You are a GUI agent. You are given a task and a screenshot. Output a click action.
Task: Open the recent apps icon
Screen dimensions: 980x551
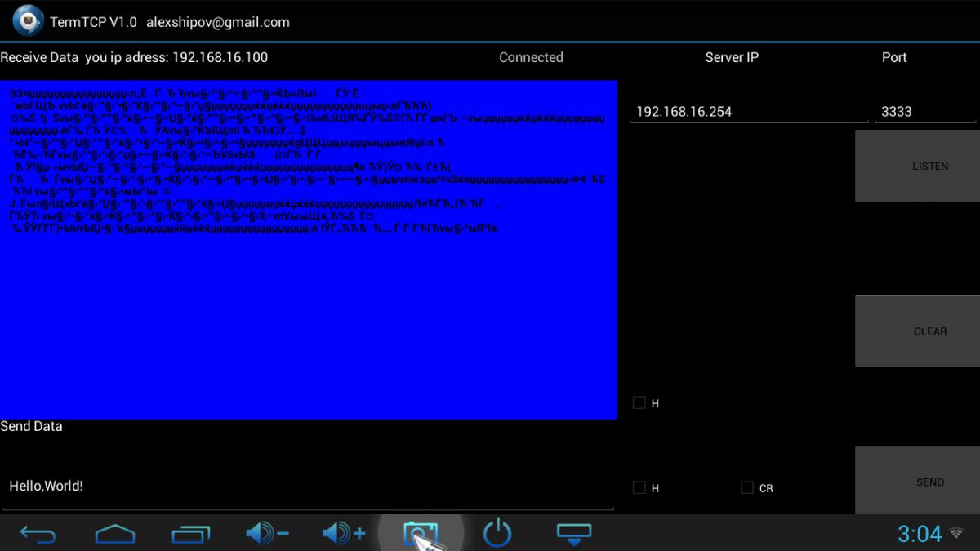(191, 534)
